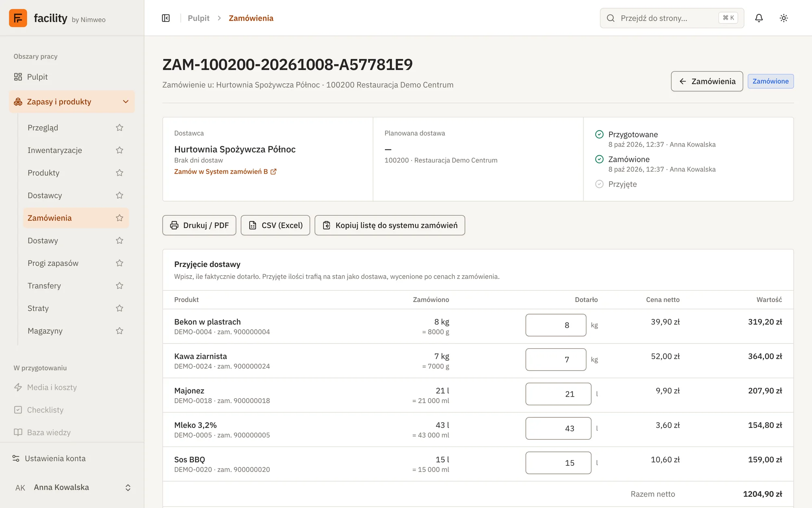
Task: Star the Dostawy menu item
Action: point(119,241)
